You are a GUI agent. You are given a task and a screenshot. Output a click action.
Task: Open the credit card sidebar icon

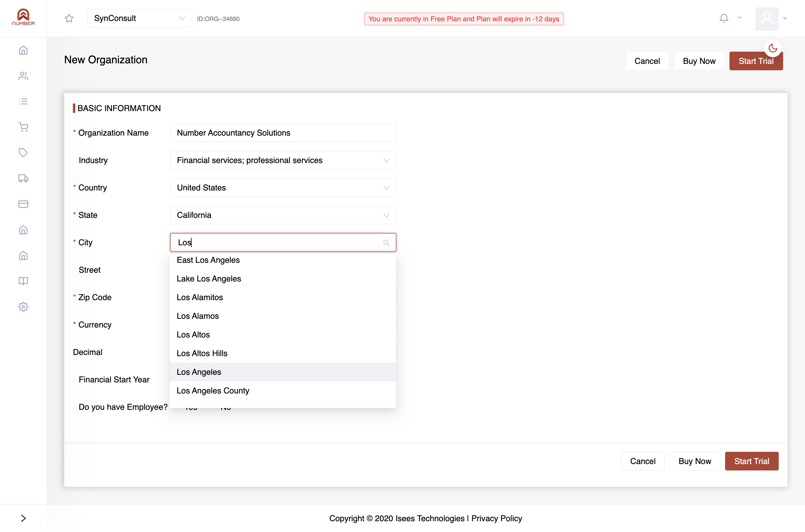23,204
